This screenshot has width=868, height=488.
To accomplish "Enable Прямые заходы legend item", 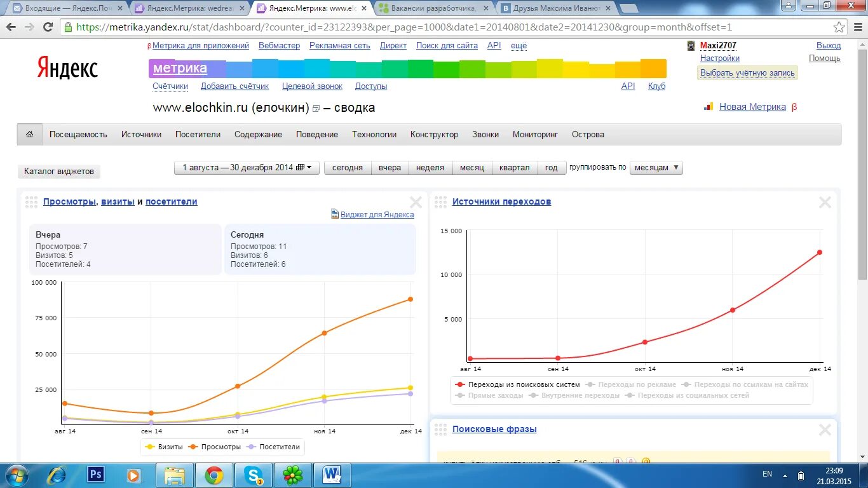I will 489,395.
